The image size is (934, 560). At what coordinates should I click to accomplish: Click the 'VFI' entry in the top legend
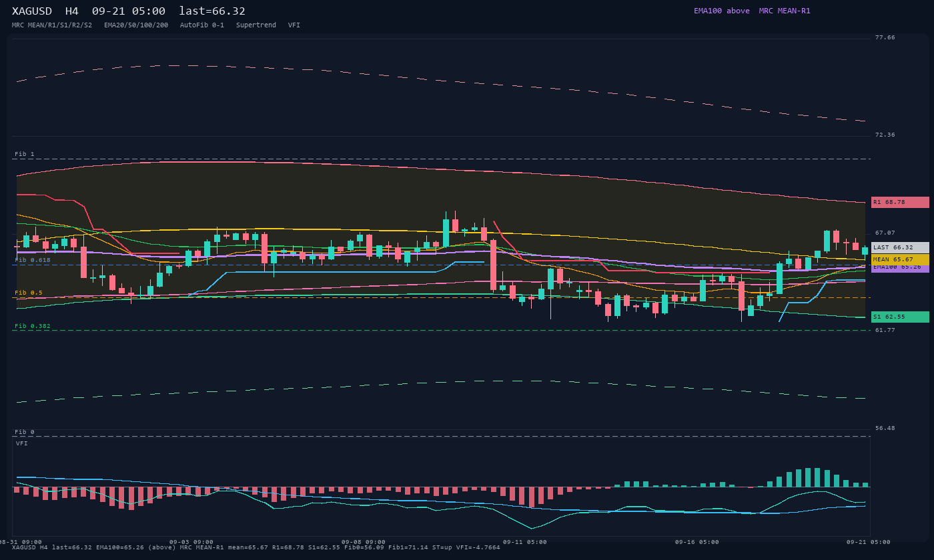[x=294, y=25]
